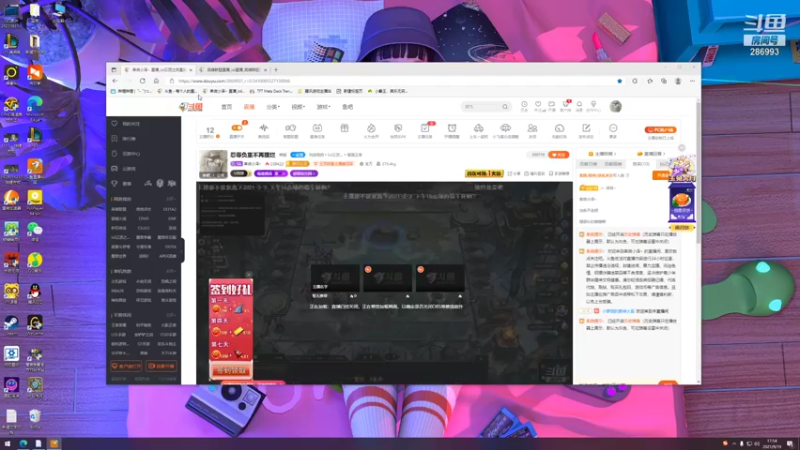Click the orange 关注 follow button
The width and height of the screenshot is (800, 450).
click(559, 155)
